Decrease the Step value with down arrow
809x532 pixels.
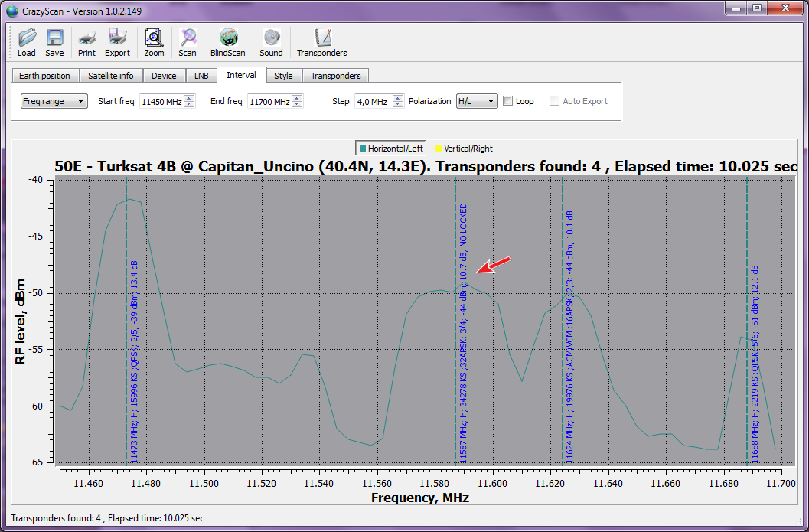398,104
